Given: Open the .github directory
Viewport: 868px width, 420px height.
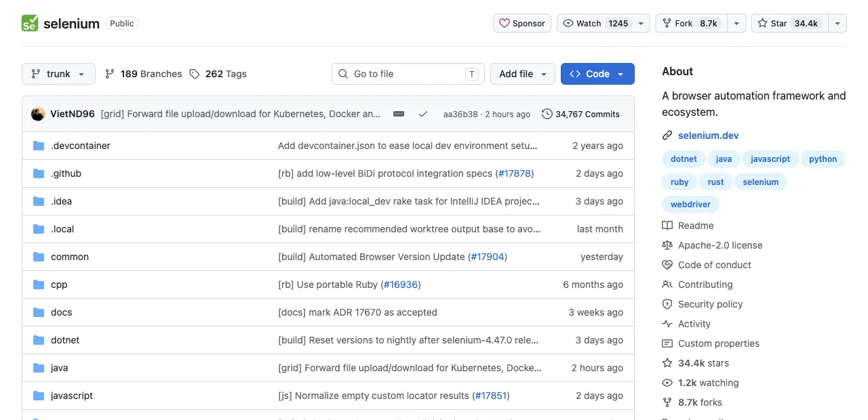Looking at the screenshot, I should pyautogui.click(x=66, y=173).
